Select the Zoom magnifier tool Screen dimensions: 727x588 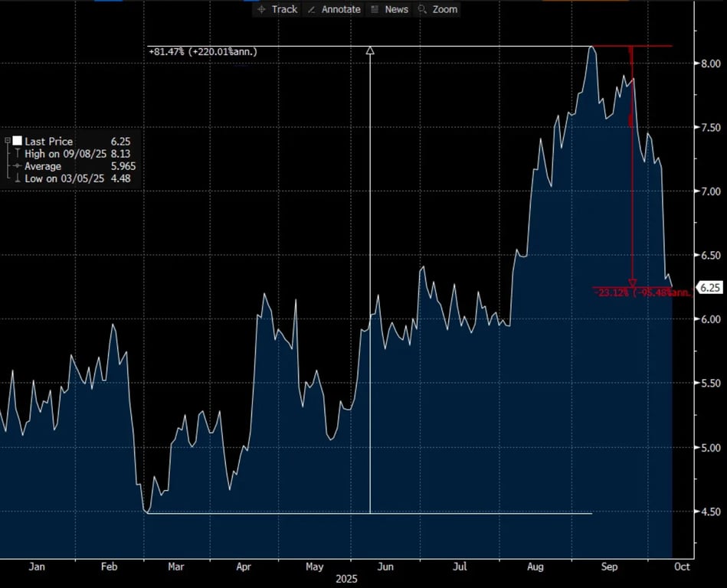point(437,9)
